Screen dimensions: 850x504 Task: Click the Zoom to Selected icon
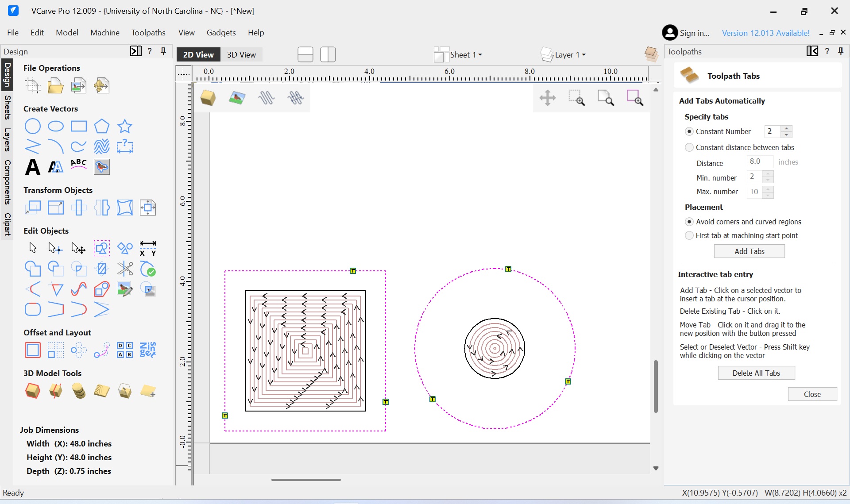[634, 98]
